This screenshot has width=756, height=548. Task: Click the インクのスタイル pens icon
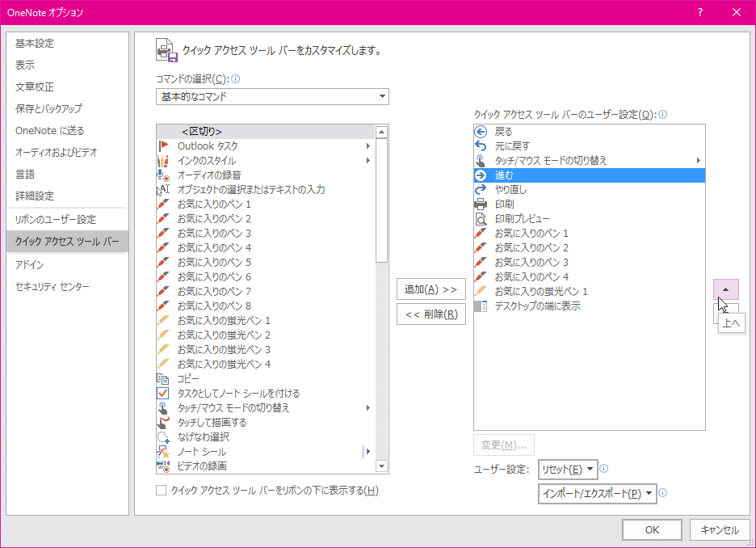[x=164, y=161]
